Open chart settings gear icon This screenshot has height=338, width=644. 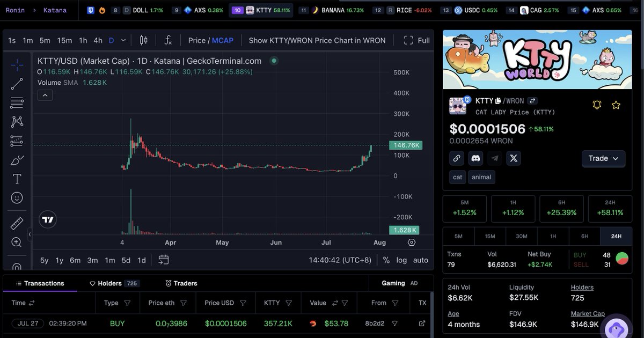pyautogui.click(x=412, y=243)
